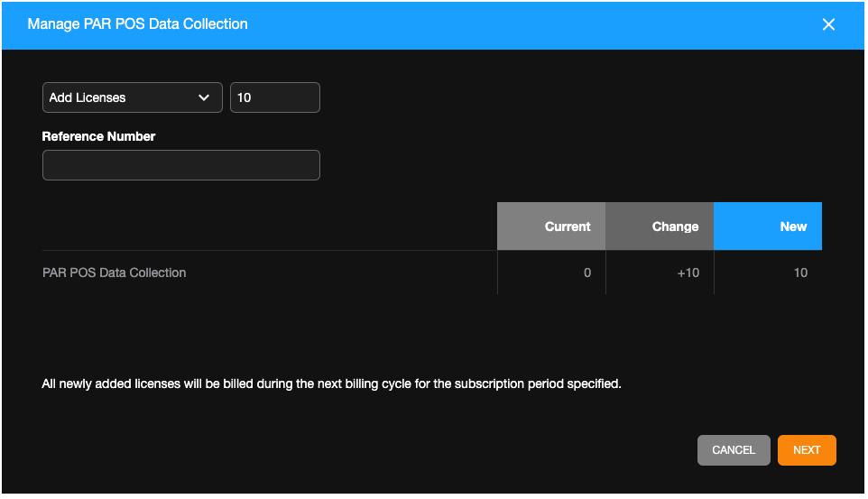Click the New value cell showing 10
The height and width of the screenshot is (499, 868).
(768, 273)
